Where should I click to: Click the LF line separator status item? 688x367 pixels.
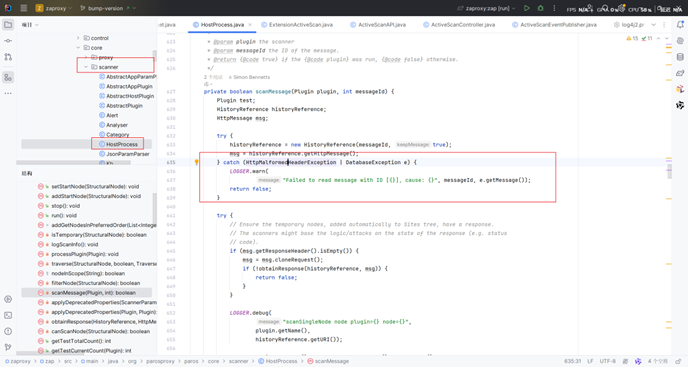point(590,361)
